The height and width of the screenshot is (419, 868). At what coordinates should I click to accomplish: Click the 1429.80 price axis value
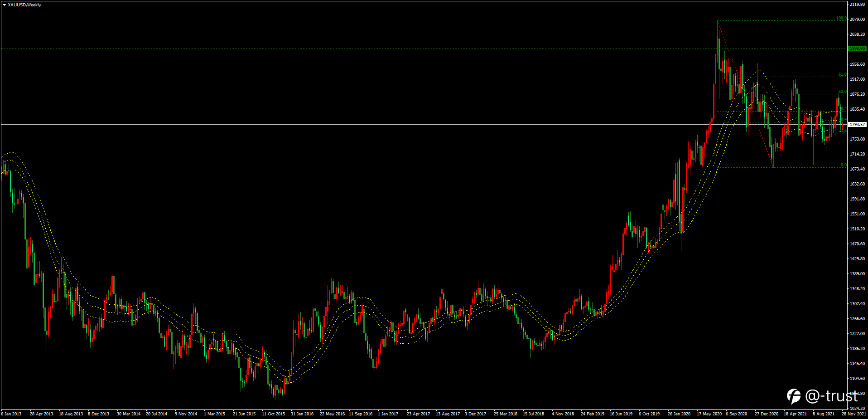click(858, 259)
